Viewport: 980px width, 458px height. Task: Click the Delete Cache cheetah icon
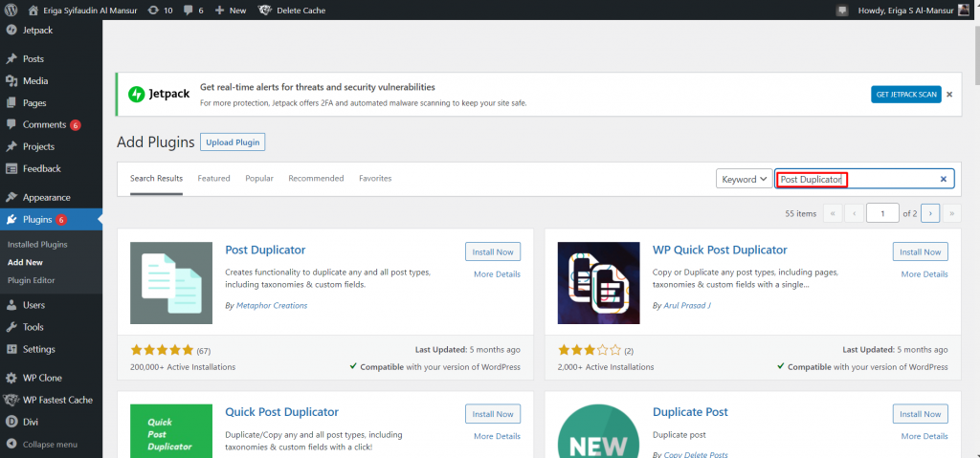[x=265, y=11]
